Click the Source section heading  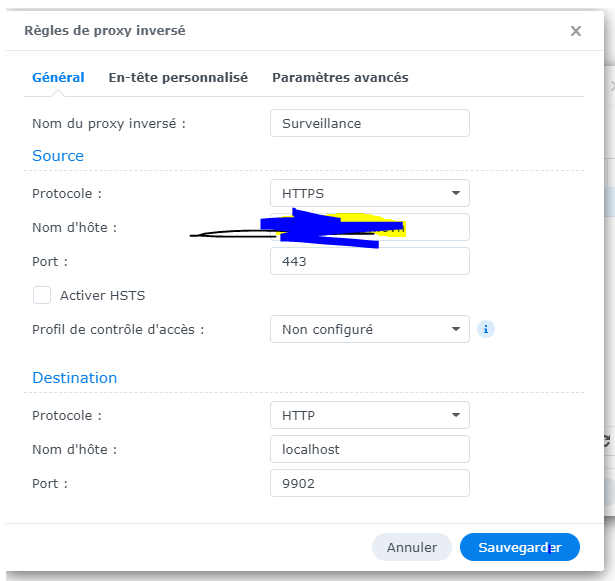tap(58, 156)
